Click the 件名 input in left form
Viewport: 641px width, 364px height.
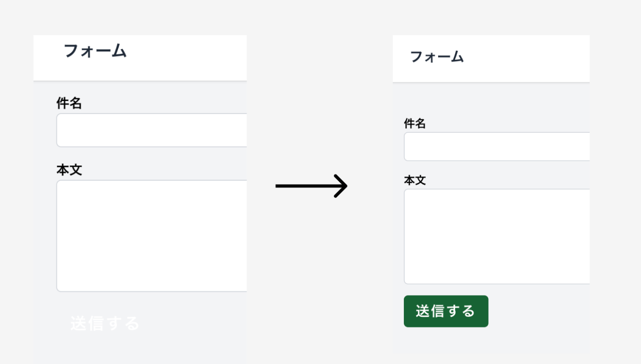click(152, 130)
